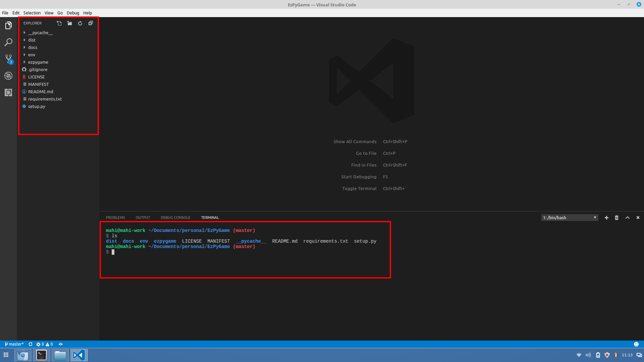Open README.md in the editor
The image size is (644, 362).
tap(58, 92)
